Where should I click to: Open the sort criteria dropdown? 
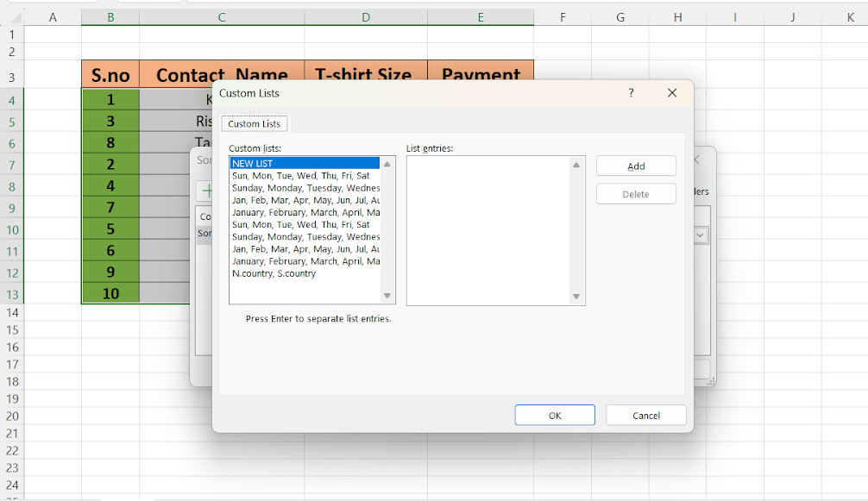pyautogui.click(x=699, y=235)
